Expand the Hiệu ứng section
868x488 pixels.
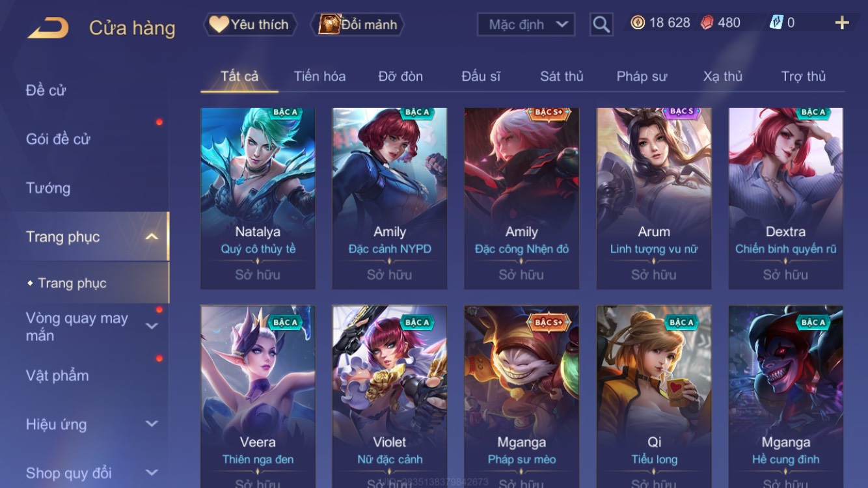click(151, 424)
